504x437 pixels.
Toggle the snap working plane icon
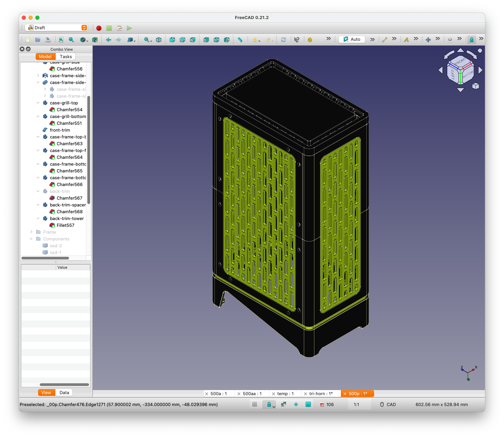pyautogui.click(x=308, y=404)
